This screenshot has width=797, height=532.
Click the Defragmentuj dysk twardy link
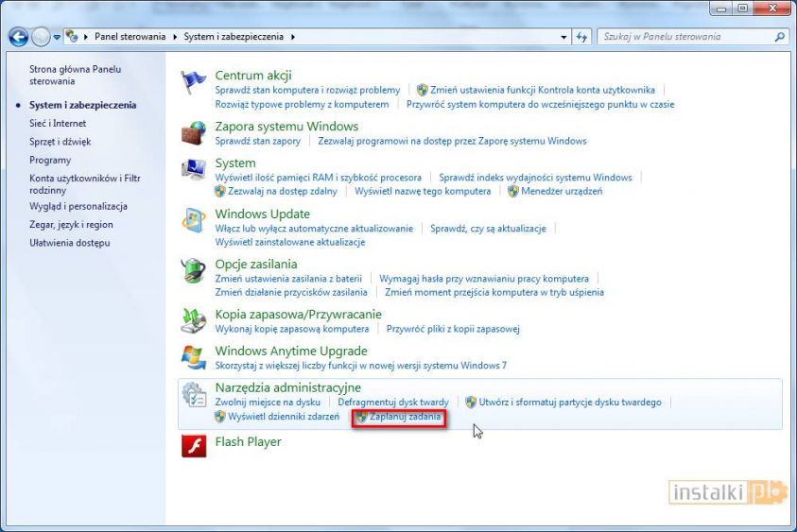[393, 403]
